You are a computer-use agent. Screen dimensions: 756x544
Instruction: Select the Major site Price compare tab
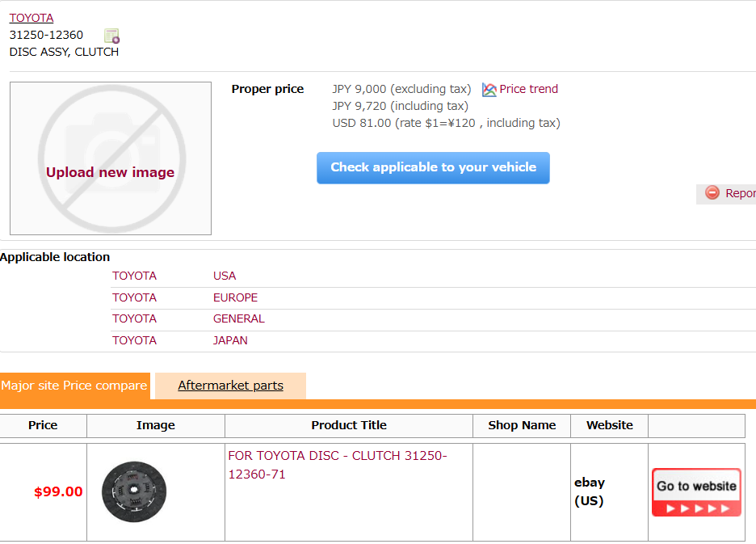point(75,386)
